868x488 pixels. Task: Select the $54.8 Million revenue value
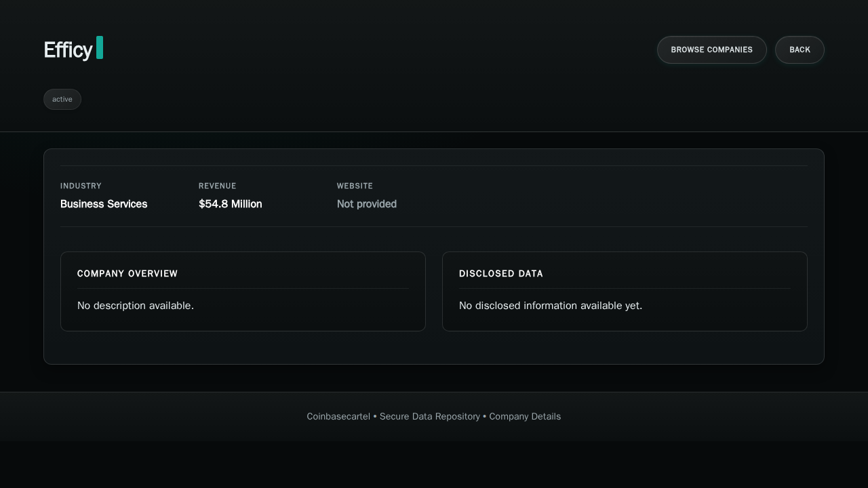[x=230, y=204]
